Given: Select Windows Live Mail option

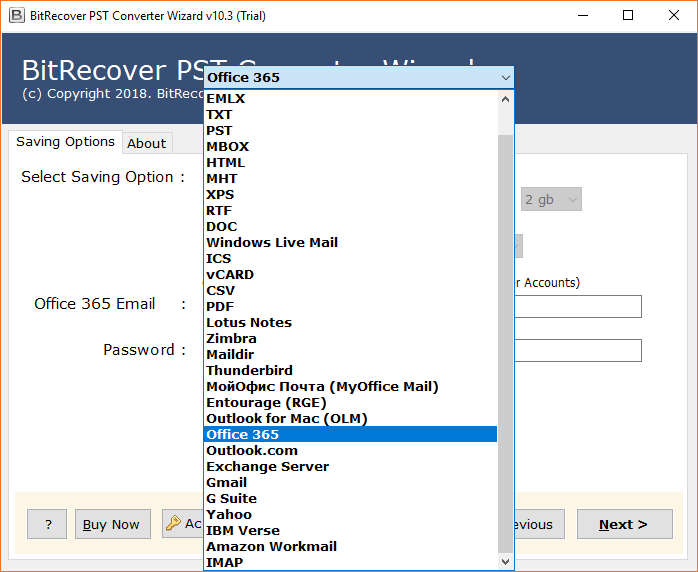Looking at the screenshot, I should point(350,243).
